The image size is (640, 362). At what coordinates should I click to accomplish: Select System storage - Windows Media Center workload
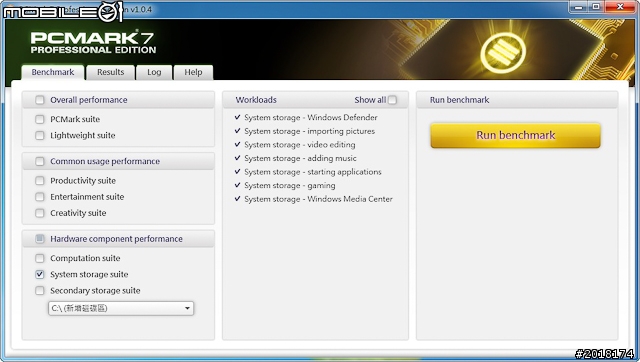[x=318, y=199]
